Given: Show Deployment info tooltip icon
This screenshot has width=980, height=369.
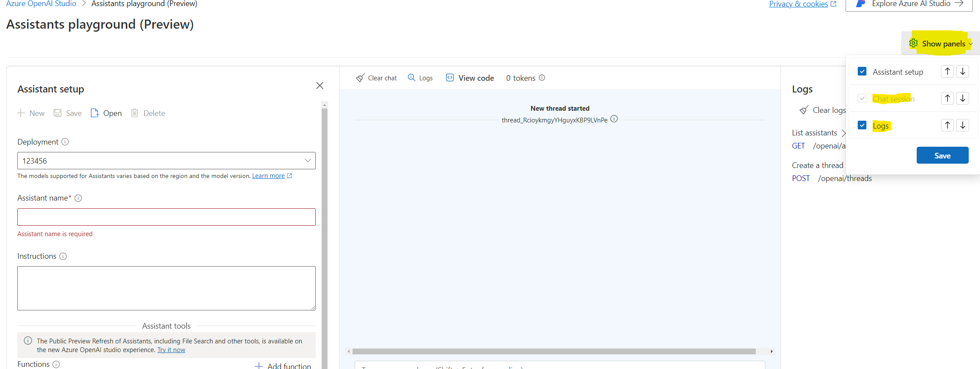Looking at the screenshot, I should (65, 142).
